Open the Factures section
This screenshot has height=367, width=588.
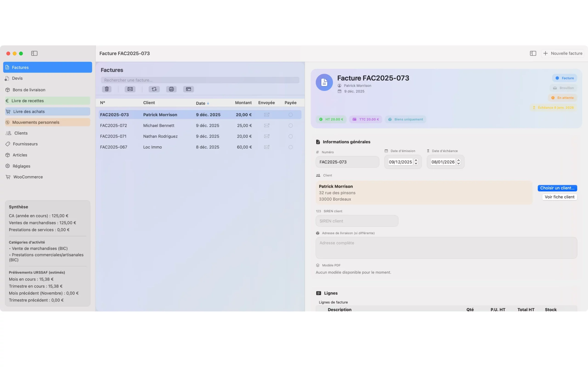[x=20, y=67]
